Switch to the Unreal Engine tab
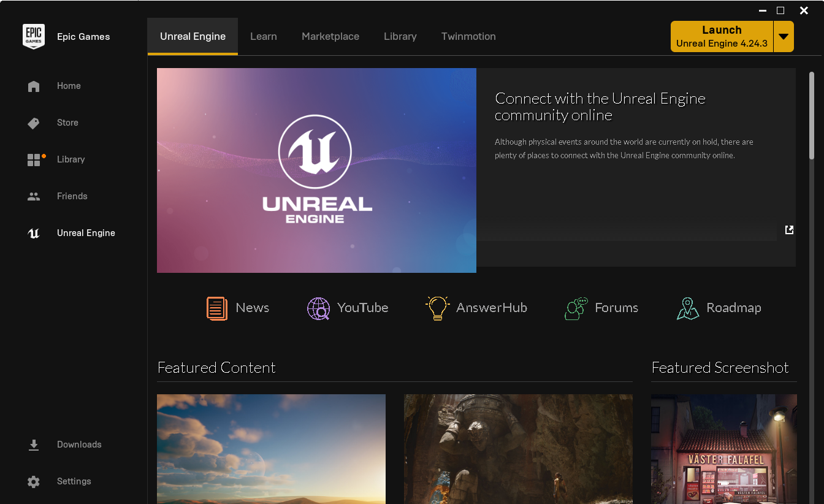Screen dimensions: 824x504 193,37
